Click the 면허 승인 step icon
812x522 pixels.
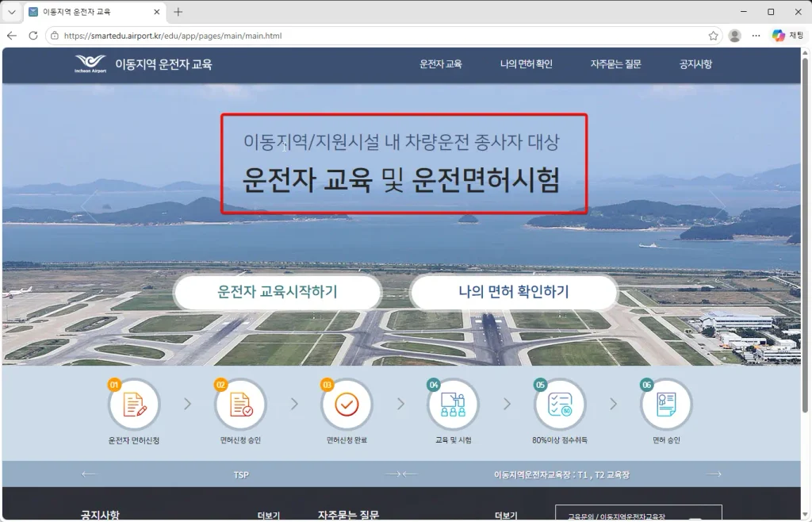666,405
